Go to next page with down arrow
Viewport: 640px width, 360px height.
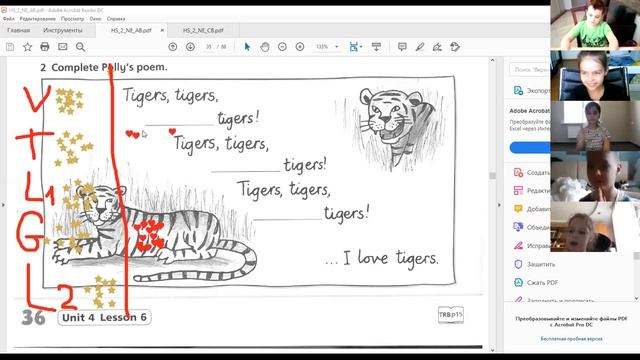(190, 47)
